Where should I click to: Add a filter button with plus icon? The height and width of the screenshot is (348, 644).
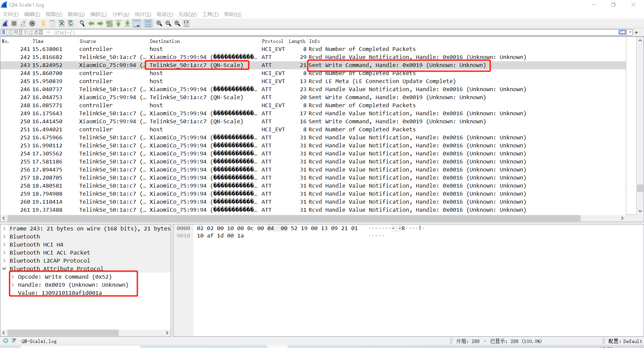click(636, 32)
